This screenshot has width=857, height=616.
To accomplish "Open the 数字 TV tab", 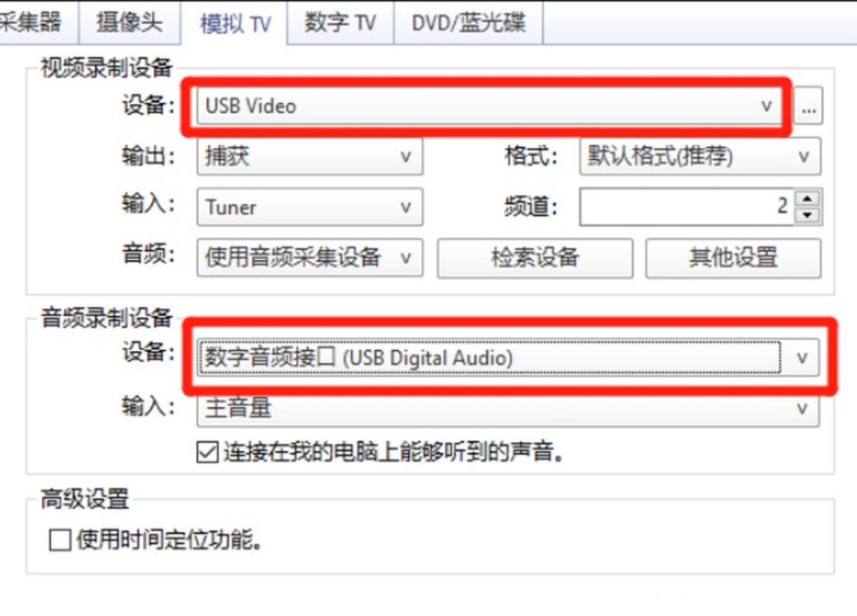I will (x=340, y=23).
